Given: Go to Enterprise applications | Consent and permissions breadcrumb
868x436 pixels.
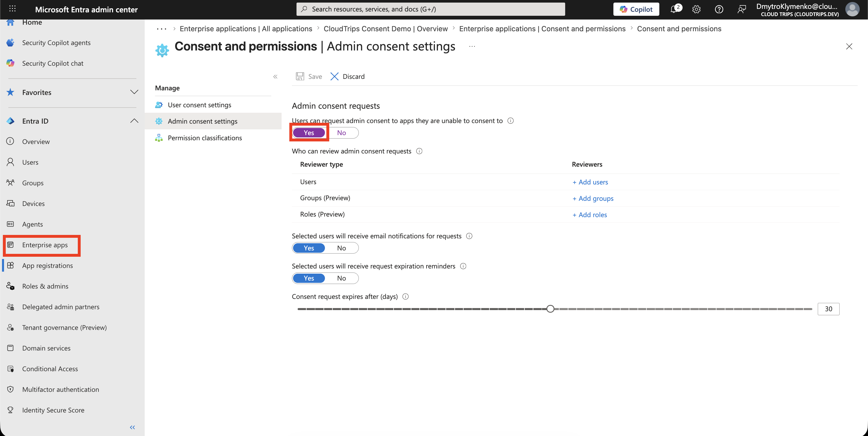Looking at the screenshot, I should [x=542, y=29].
